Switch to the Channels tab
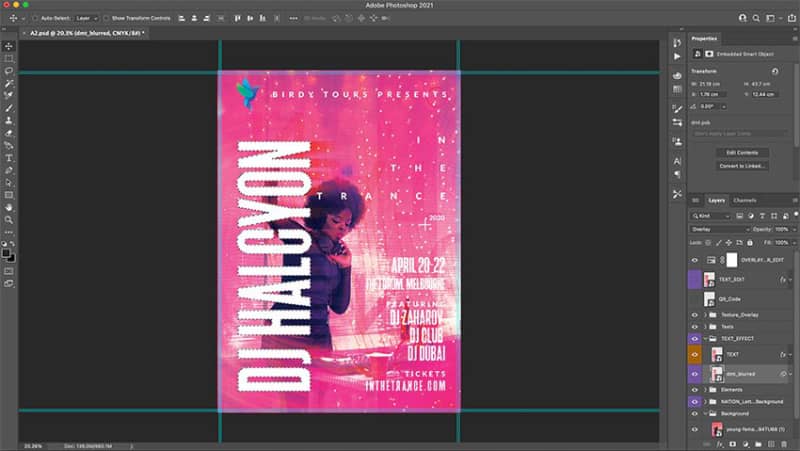Viewport: 800px width, 451px height. point(744,201)
